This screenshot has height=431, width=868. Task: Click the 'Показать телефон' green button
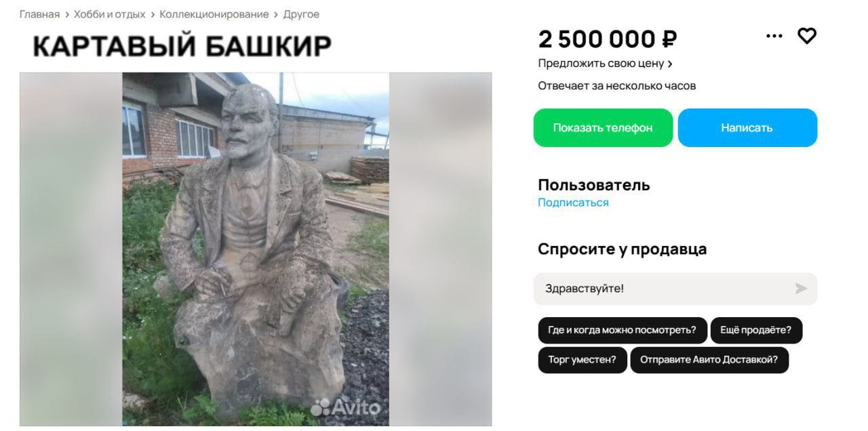[x=603, y=127]
